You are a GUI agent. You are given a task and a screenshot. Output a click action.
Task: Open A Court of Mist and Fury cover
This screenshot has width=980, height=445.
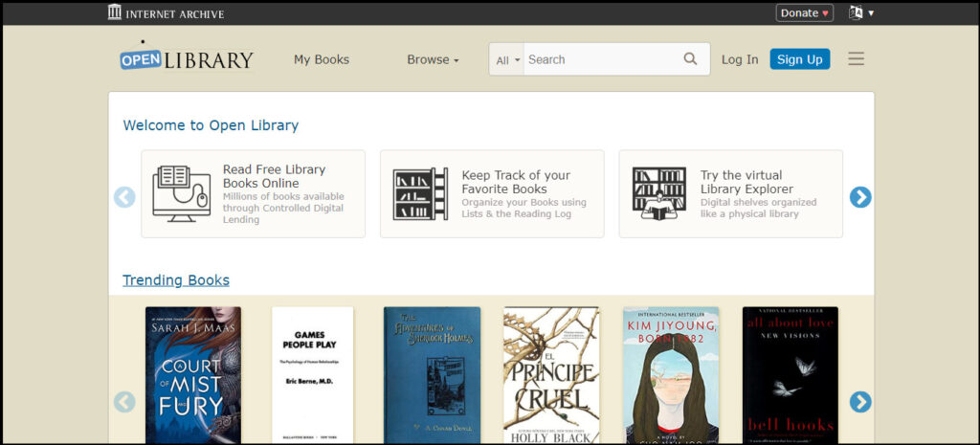coord(193,375)
